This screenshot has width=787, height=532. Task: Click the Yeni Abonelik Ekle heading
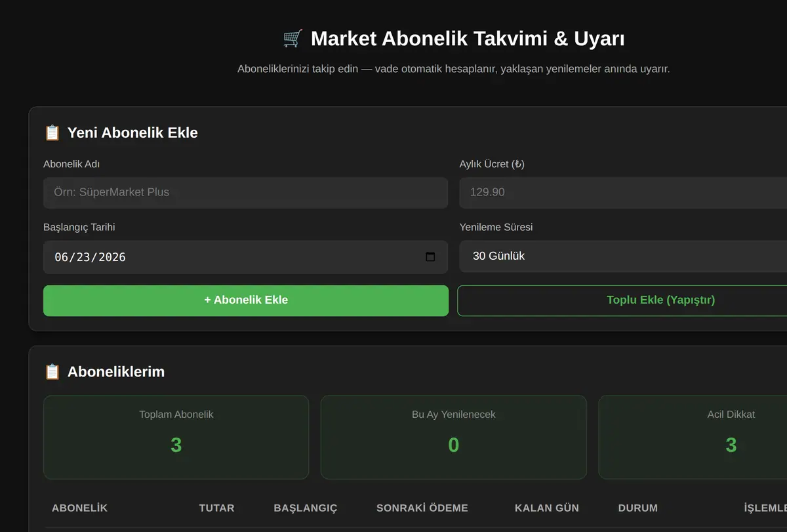[132, 133]
